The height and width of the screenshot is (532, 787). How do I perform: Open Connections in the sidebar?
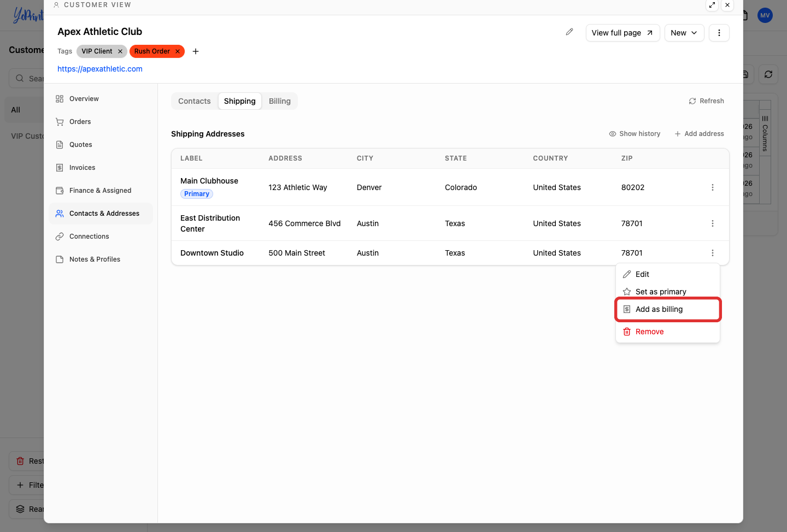tap(101, 237)
